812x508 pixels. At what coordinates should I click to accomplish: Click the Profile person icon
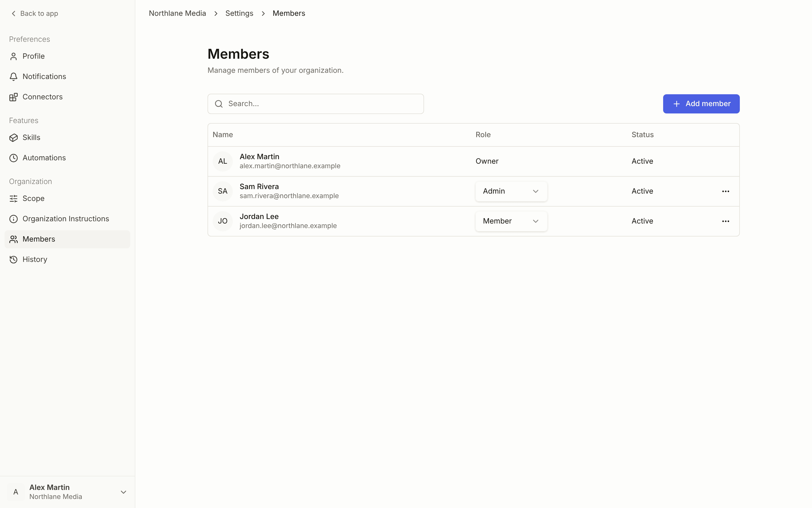pyautogui.click(x=14, y=56)
